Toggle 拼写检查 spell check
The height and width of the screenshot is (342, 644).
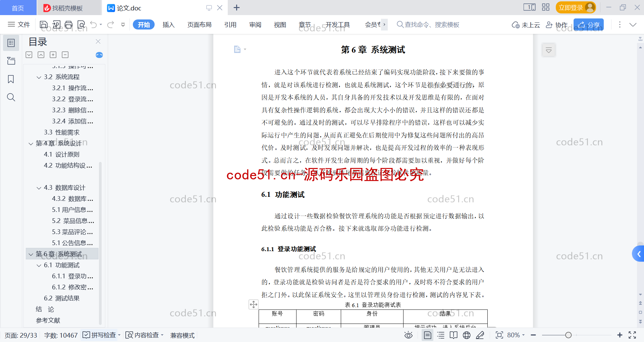(x=101, y=335)
